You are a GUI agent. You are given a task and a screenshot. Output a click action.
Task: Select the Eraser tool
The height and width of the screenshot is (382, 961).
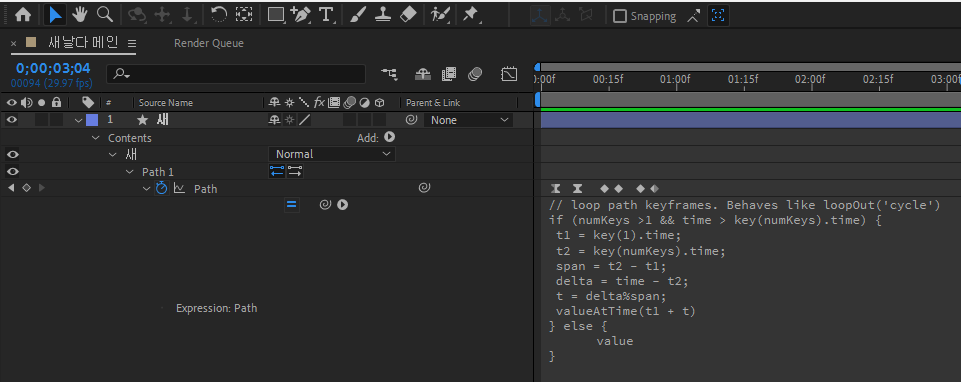(x=408, y=15)
